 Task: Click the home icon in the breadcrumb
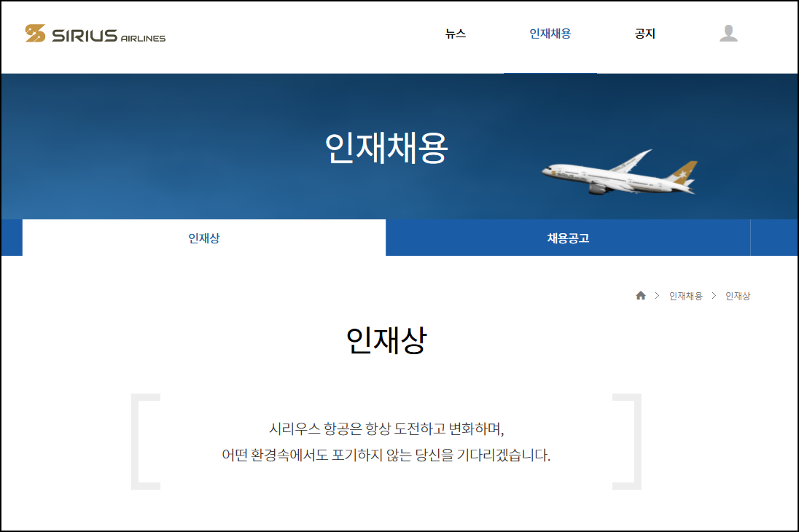pyautogui.click(x=641, y=295)
